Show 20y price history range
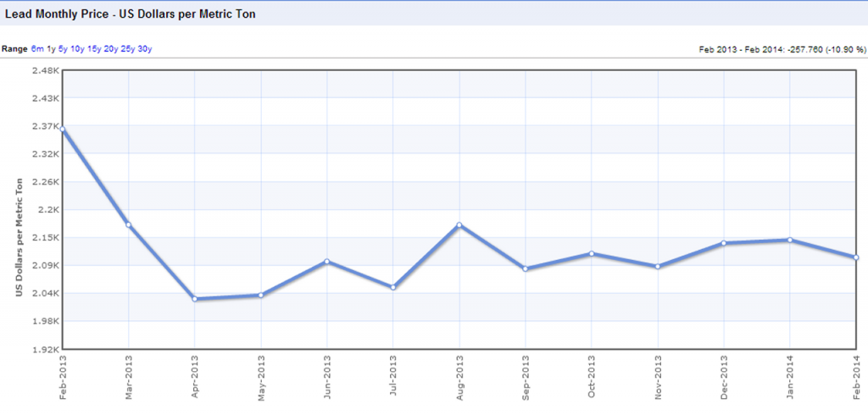Screen dimensions: 868x415 click(x=110, y=49)
